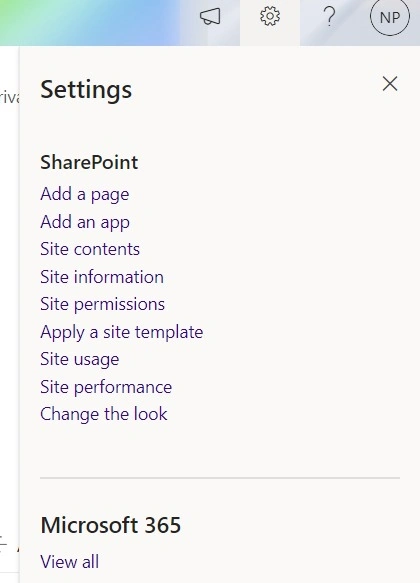The height and width of the screenshot is (583, 420).
Task: Click the Settings panel heading
Action: (x=86, y=90)
